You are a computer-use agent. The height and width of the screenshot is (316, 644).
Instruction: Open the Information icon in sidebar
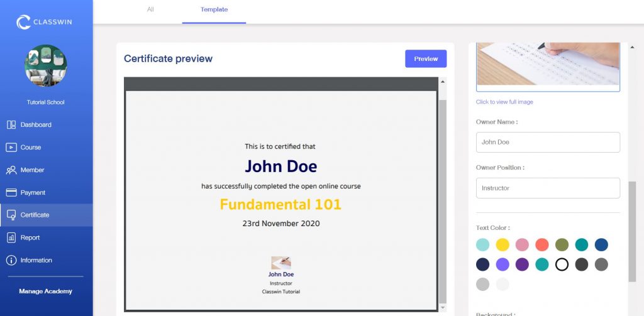coord(11,260)
